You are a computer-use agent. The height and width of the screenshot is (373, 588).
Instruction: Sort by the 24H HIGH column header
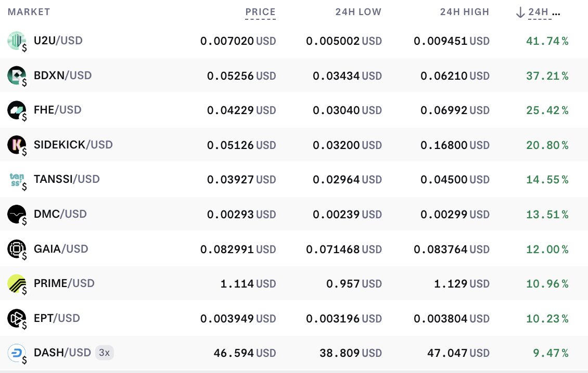[464, 11]
